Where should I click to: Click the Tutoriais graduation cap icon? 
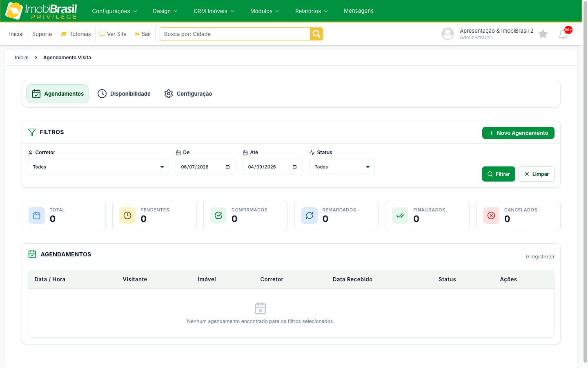(x=64, y=34)
